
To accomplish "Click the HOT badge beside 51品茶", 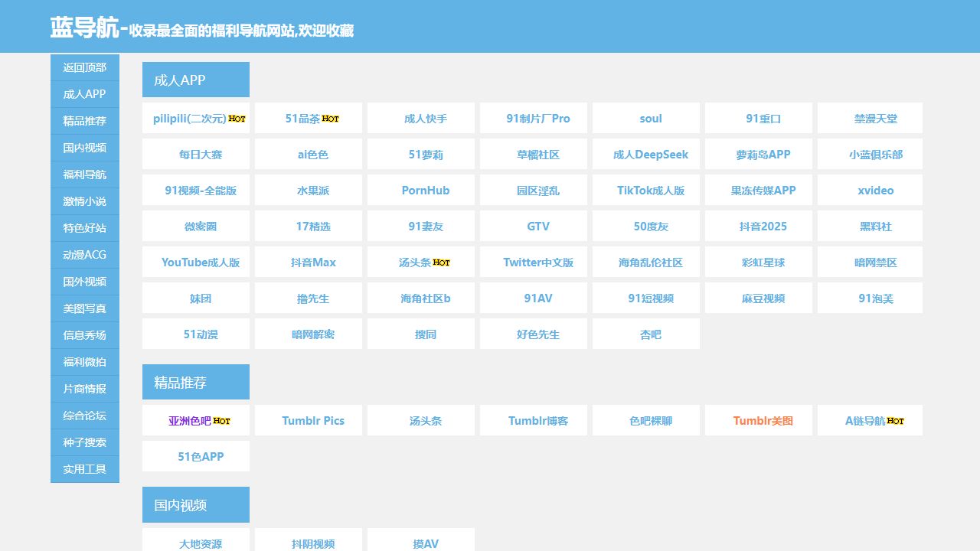I will coord(330,119).
